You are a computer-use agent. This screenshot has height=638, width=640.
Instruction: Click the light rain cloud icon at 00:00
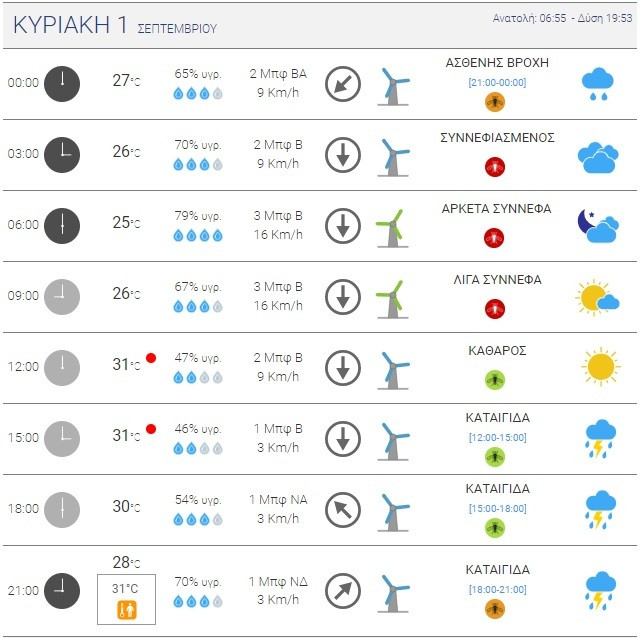point(599,84)
